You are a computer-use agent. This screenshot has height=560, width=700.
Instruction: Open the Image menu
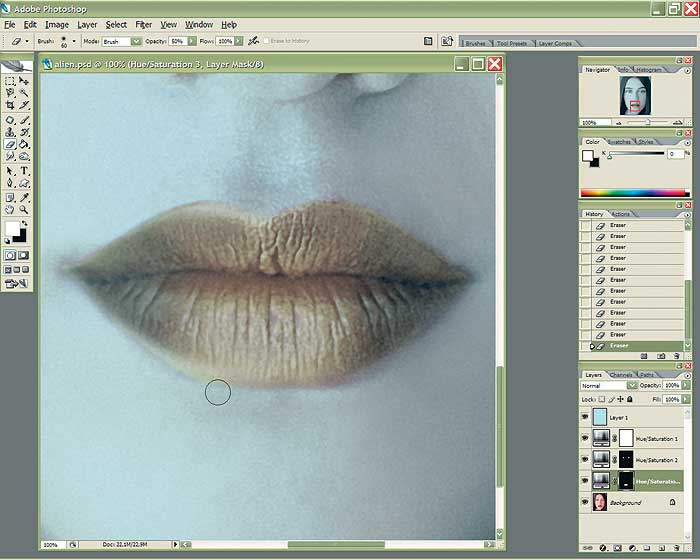coord(57,25)
